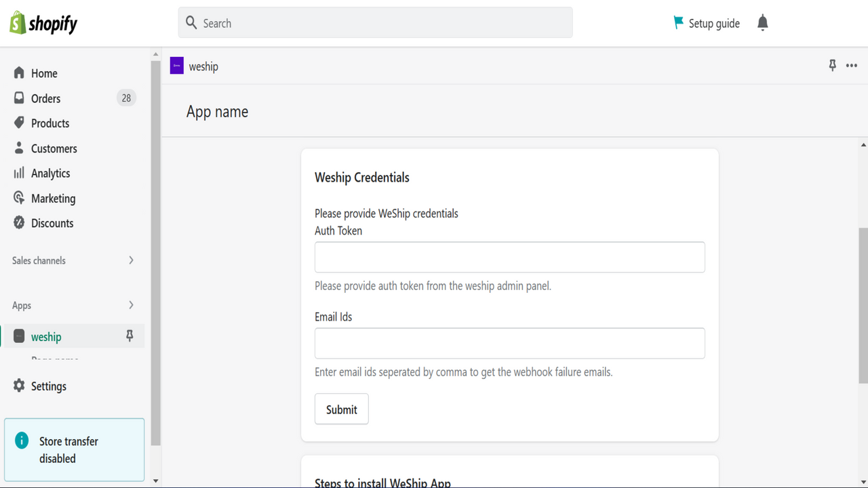
Task: Click the search magnifier icon
Action: 191,22
